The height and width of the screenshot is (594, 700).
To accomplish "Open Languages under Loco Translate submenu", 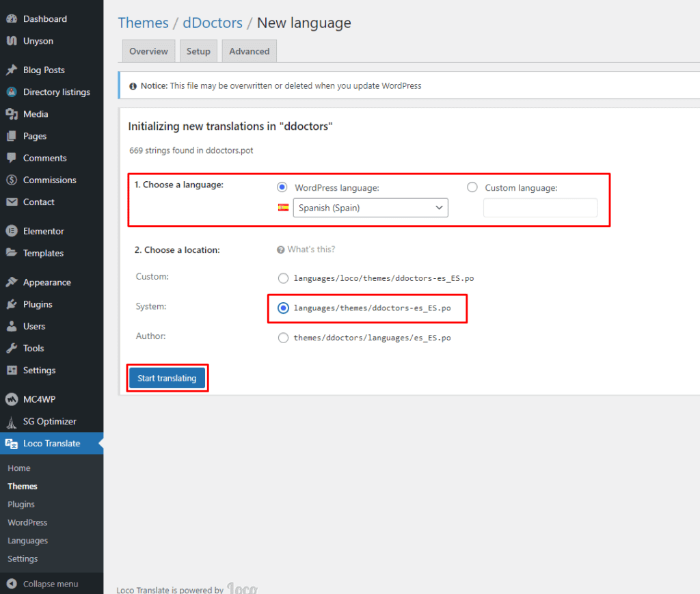I will tap(27, 541).
